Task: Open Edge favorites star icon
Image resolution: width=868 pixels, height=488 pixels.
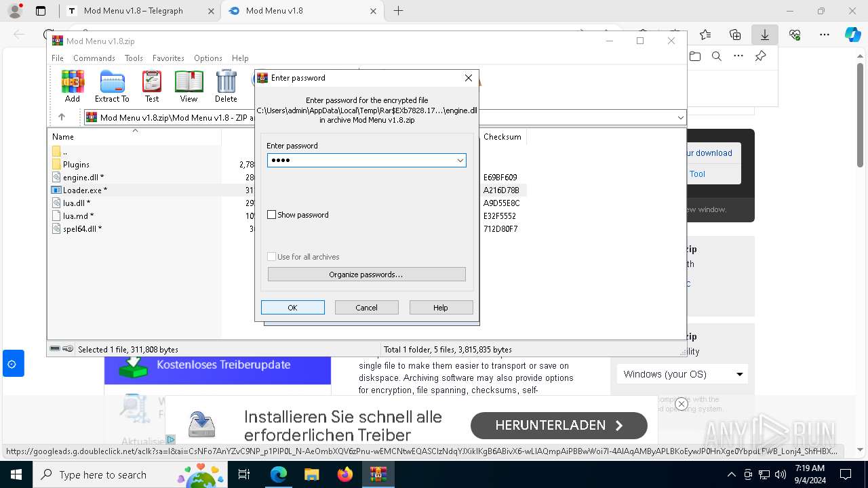Action: [705, 34]
